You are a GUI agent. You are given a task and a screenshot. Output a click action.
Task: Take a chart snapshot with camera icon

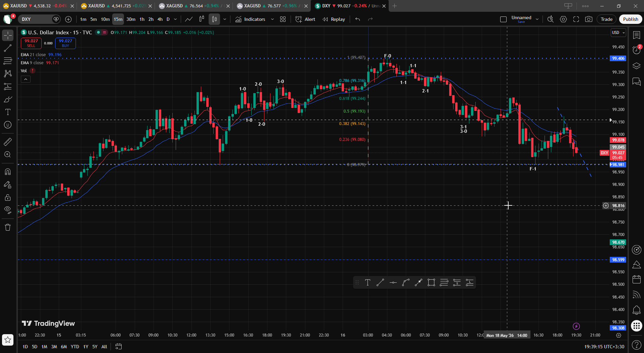pyautogui.click(x=589, y=19)
